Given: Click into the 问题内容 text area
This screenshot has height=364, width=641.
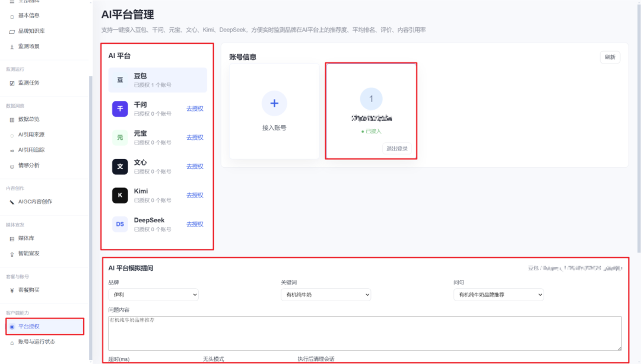Looking at the screenshot, I should click(x=364, y=333).
